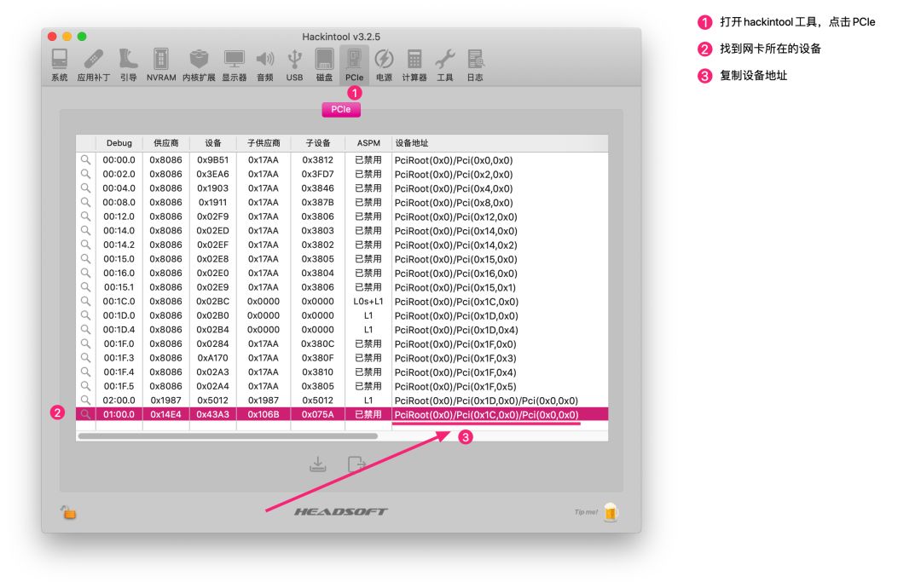Click vendor cell 0x1987

pos(165,400)
